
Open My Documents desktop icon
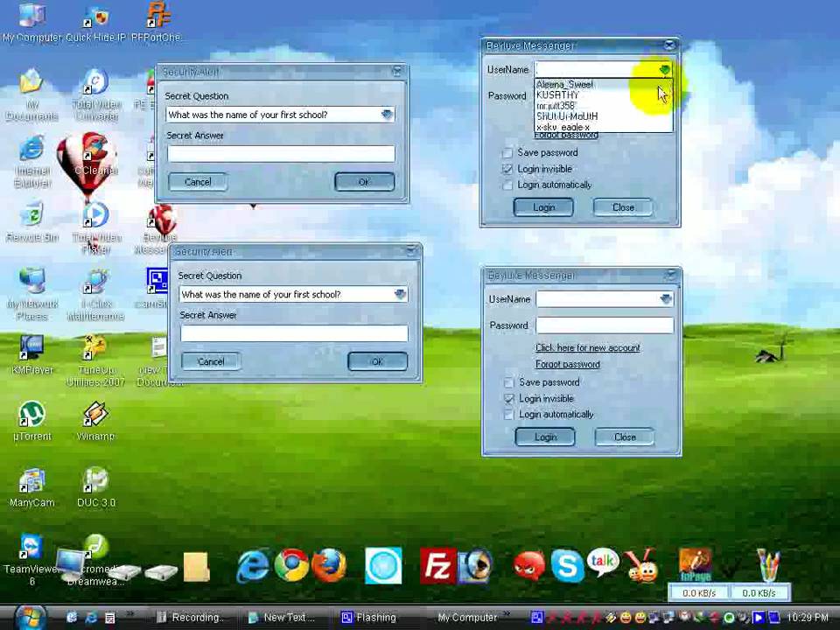point(31,95)
